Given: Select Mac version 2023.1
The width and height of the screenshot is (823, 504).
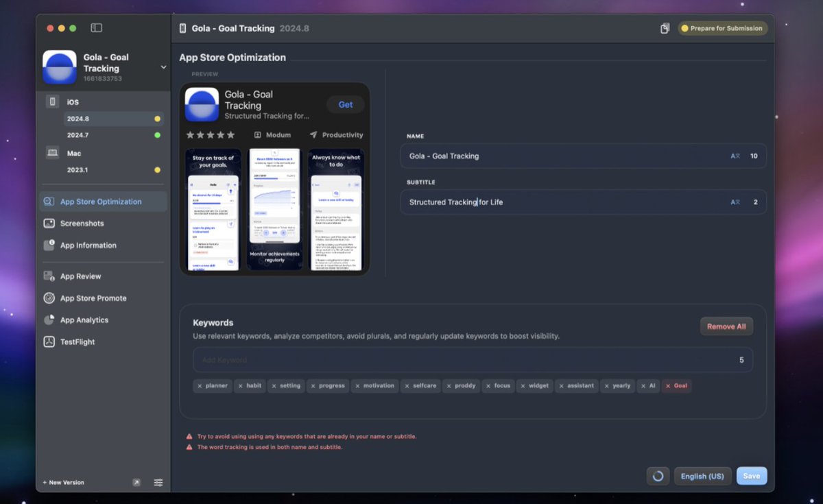Looking at the screenshot, I should pos(114,169).
